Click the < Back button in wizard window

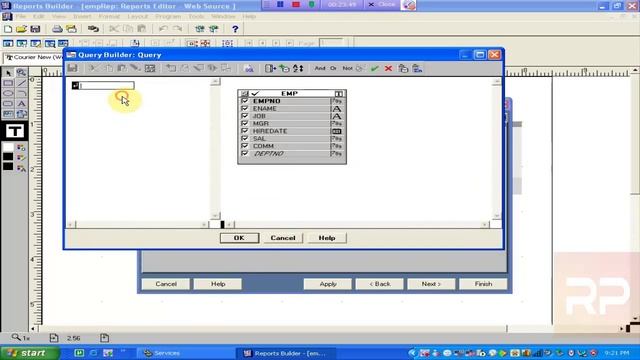point(380,284)
